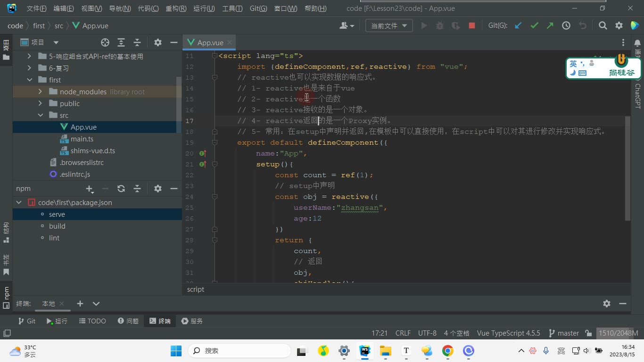This screenshot has height=362, width=644.
Task: Open the search everywhere magnifier icon
Action: pyautogui.click(x=603, y=26)
